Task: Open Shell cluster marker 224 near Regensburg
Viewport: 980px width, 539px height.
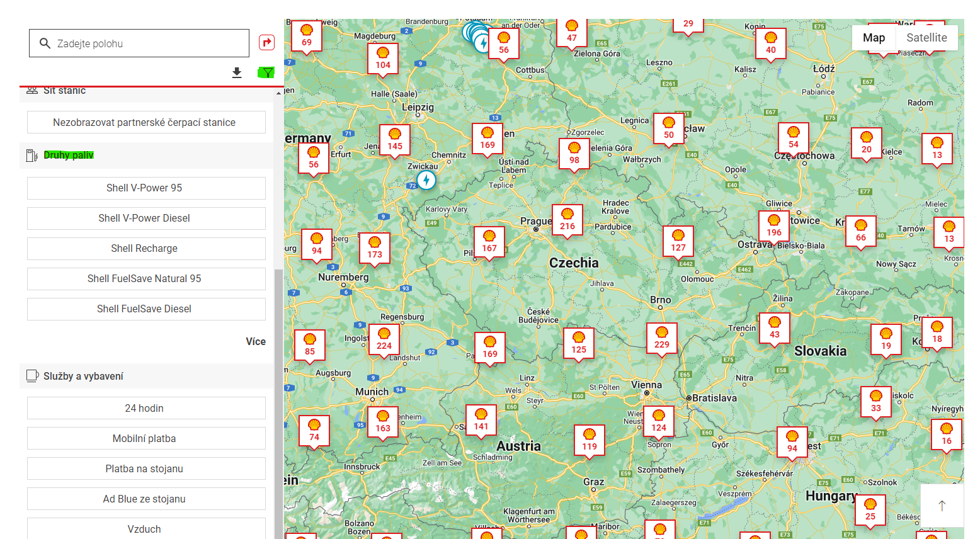Action: click(x=384, y=340)
